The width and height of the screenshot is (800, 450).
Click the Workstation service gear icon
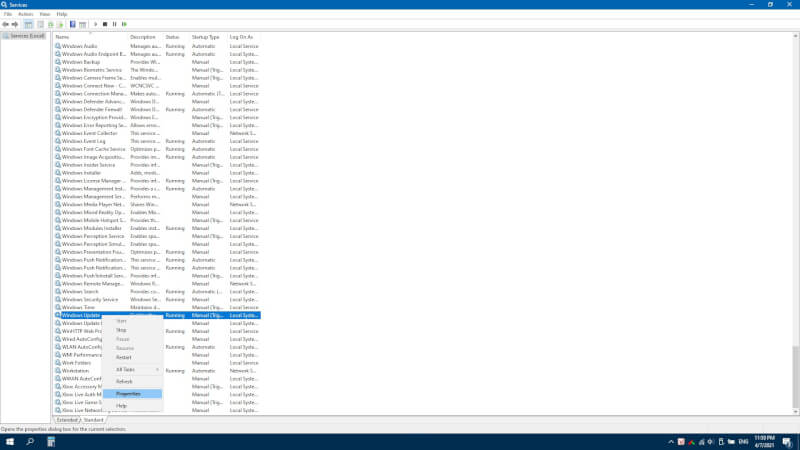(58, 370)
